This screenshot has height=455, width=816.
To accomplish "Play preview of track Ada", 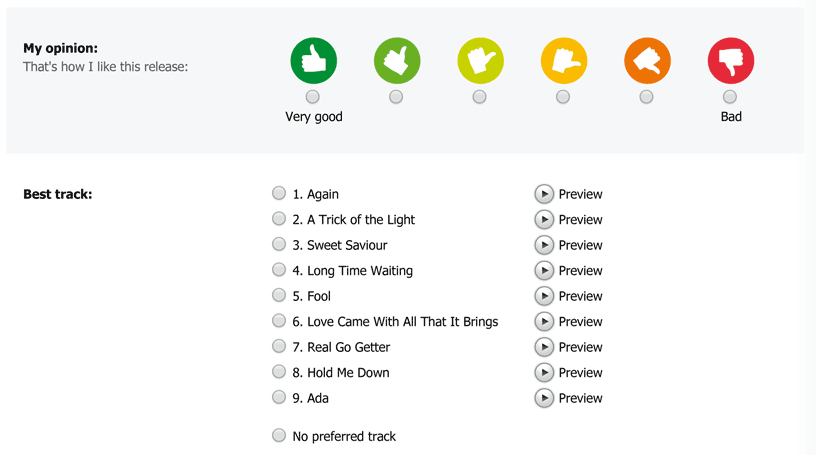I will click(x=544, y=398).
